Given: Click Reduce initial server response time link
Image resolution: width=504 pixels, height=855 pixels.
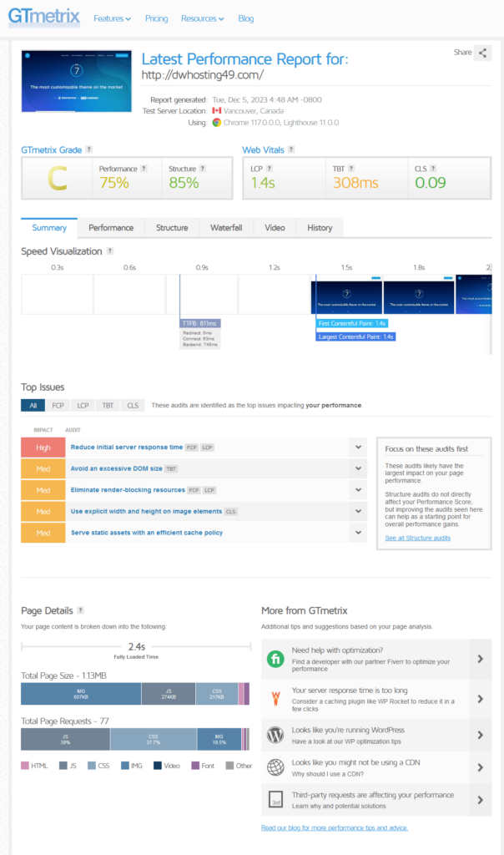Looking at the screenshot, I should pyautogui.click(x=126, y=448).
